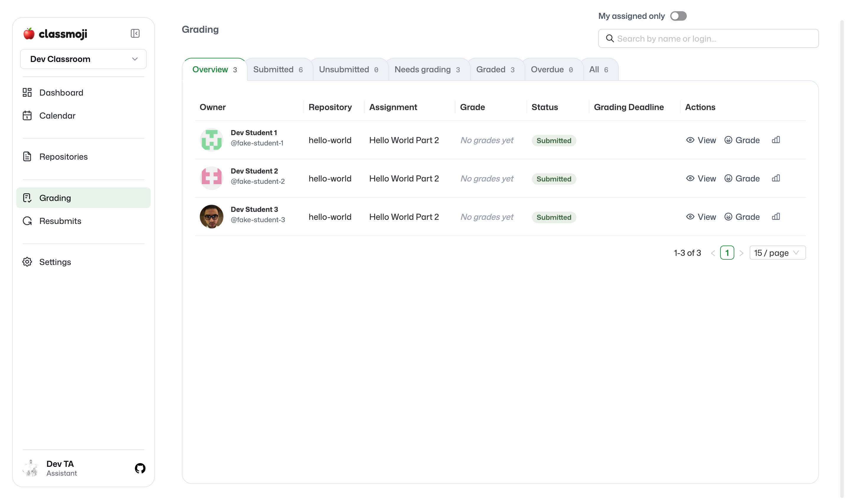Click Dev Student 1's avatar

coord(211,140)
